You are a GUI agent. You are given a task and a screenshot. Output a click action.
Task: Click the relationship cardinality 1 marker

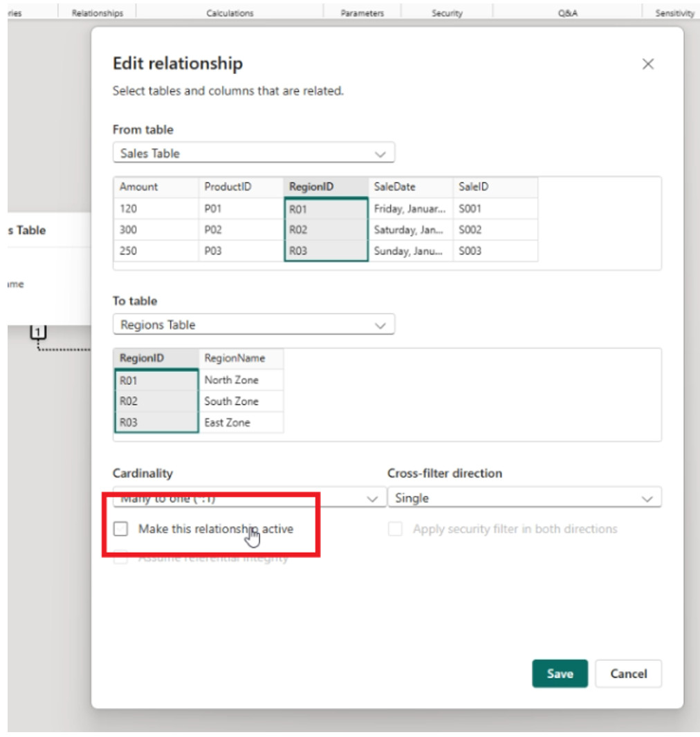click(x=38, y=333)
